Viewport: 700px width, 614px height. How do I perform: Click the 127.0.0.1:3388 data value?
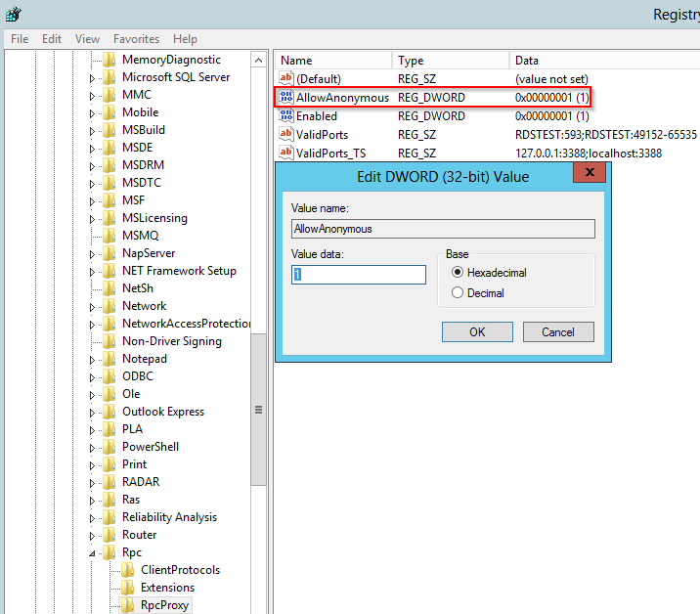tap(589, 153)
